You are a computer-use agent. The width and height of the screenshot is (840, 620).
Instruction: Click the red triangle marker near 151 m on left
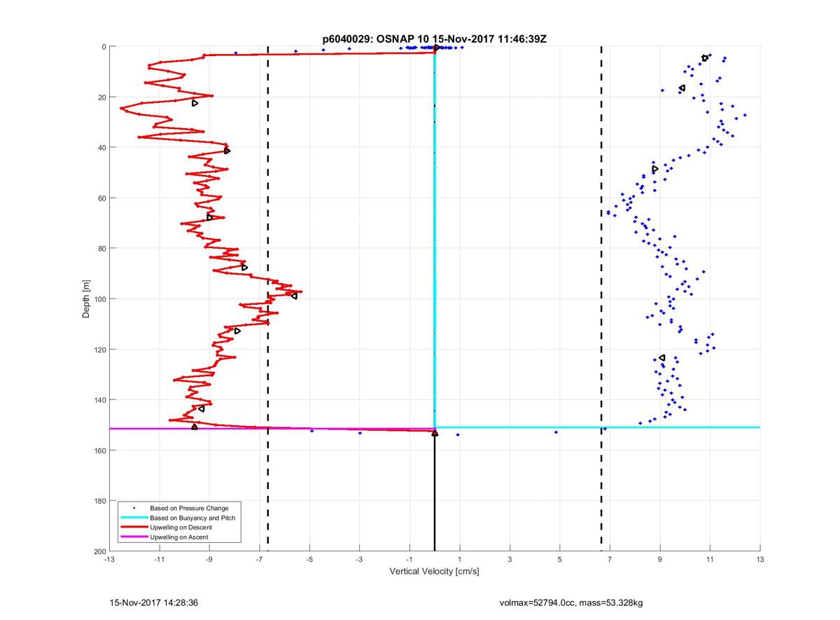coord(195,426)
